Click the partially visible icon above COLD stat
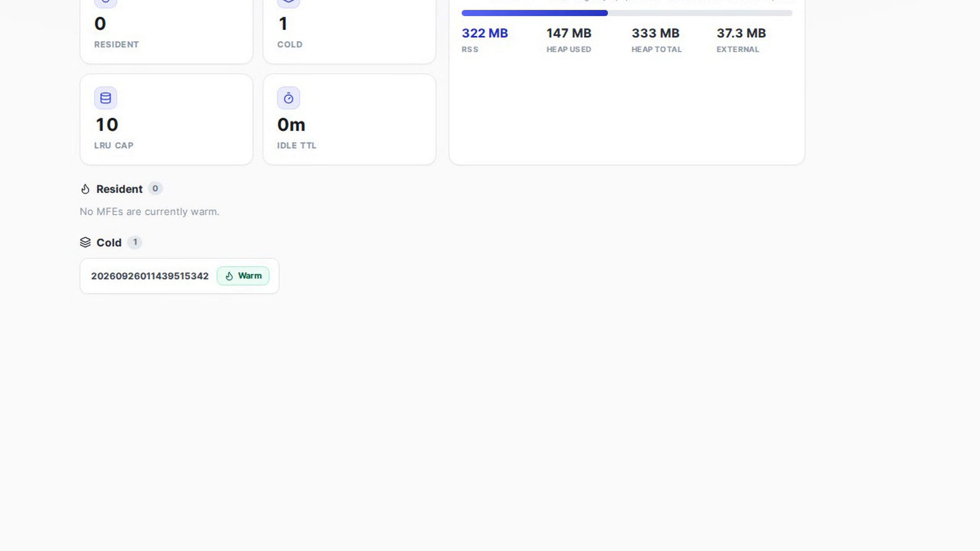 point(288,3)
